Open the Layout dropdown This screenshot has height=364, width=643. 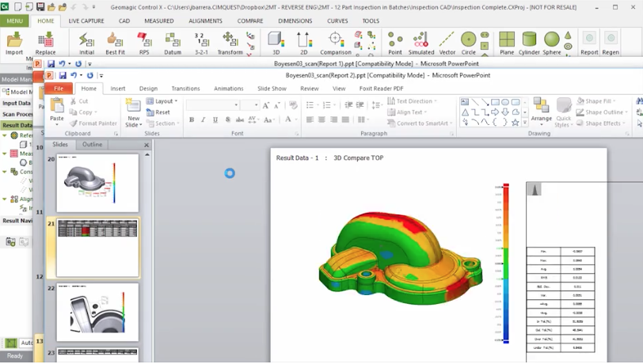(162, 100)
